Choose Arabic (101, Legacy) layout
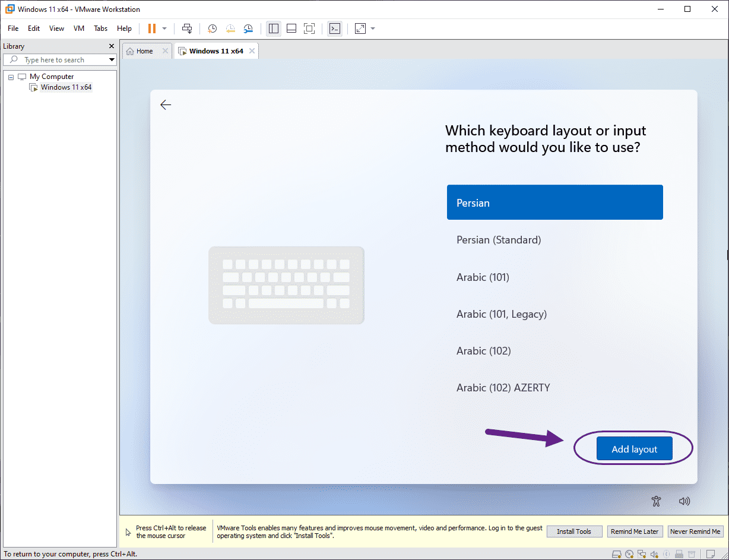Viewport: 729px width, 560px height. click(x=555, y=314)
